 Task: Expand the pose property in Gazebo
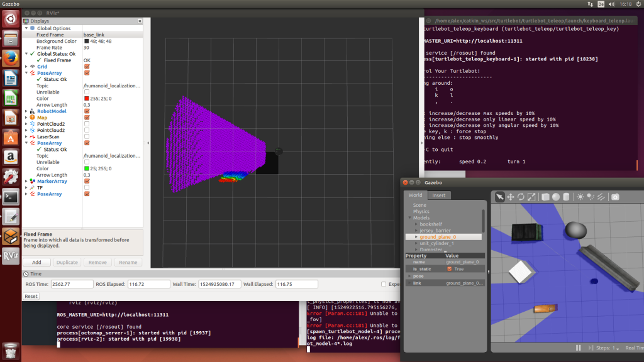click(409, 276)
